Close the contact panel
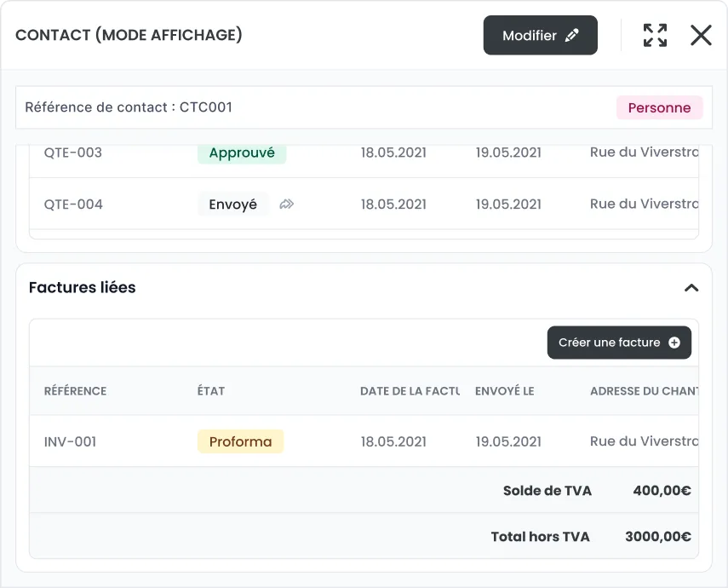The height and width of the screenshot is (588, 728). pos(701,35)
